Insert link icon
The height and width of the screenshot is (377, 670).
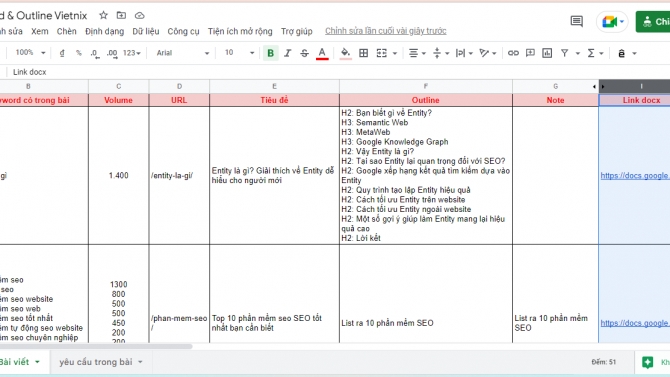pos(513,53)
